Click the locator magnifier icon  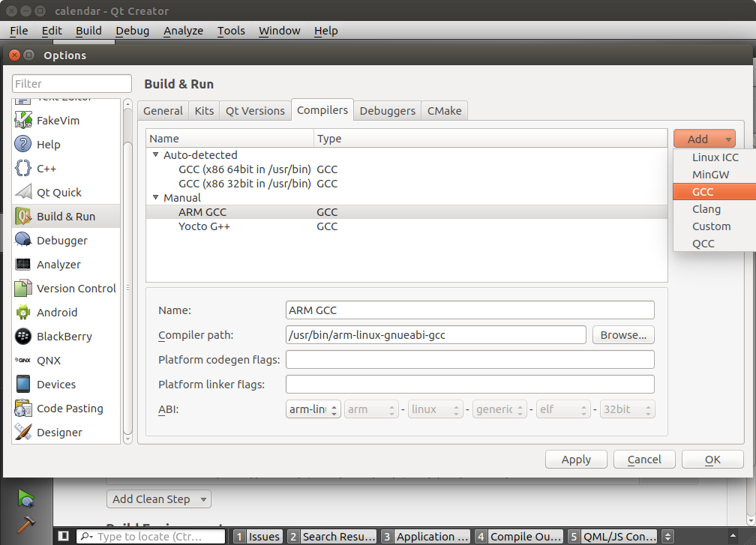[x=87, y=536]
